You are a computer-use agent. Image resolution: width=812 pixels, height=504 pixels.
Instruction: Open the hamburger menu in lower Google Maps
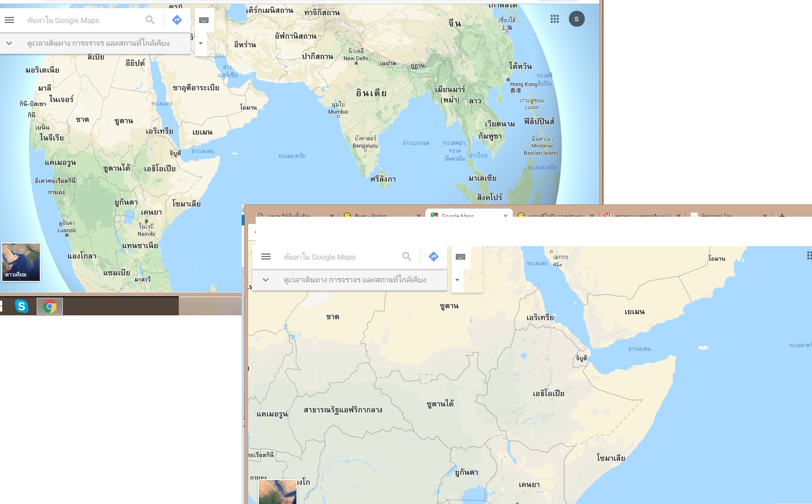pos(266,257)
